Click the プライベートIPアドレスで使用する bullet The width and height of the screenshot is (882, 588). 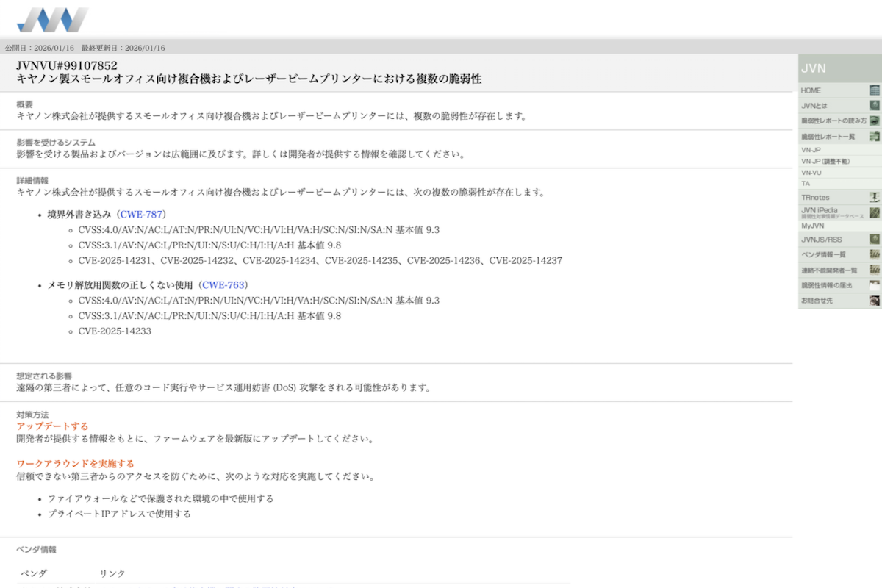tap(119, 514)
